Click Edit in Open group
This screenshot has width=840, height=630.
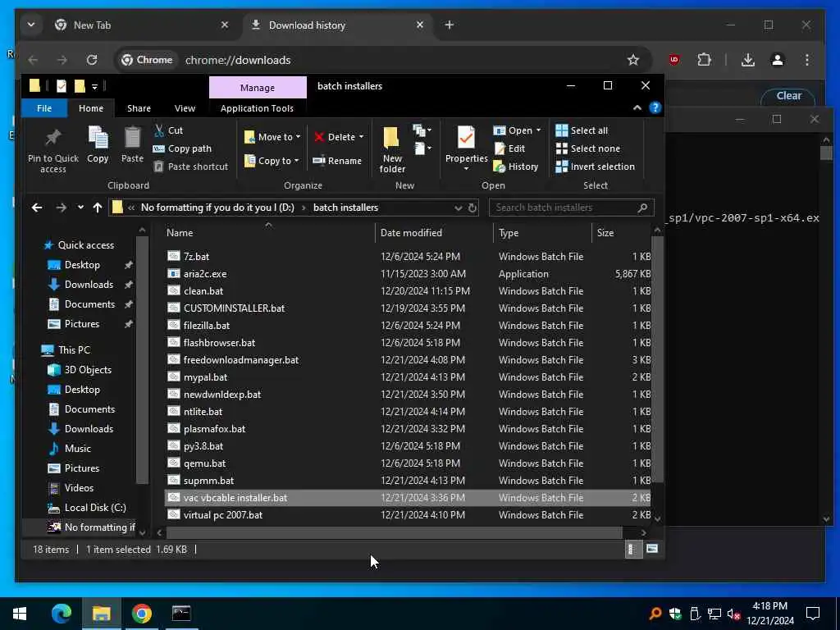[509, 148]
